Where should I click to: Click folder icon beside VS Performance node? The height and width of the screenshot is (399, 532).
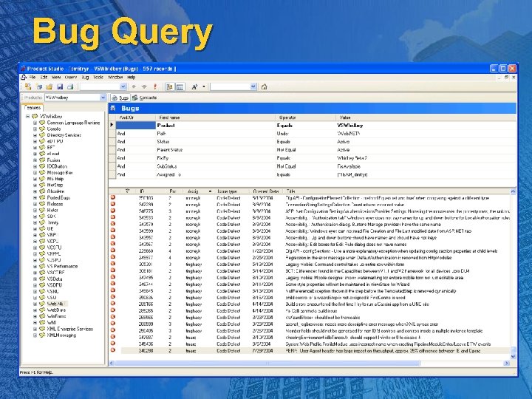tap(42, 266)
